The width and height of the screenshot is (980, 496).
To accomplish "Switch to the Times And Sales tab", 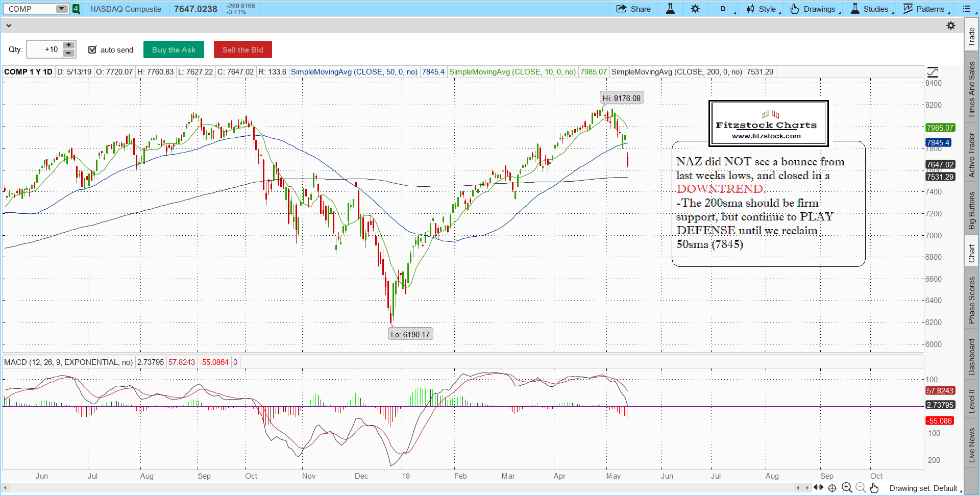I will [x=972, y=90].
